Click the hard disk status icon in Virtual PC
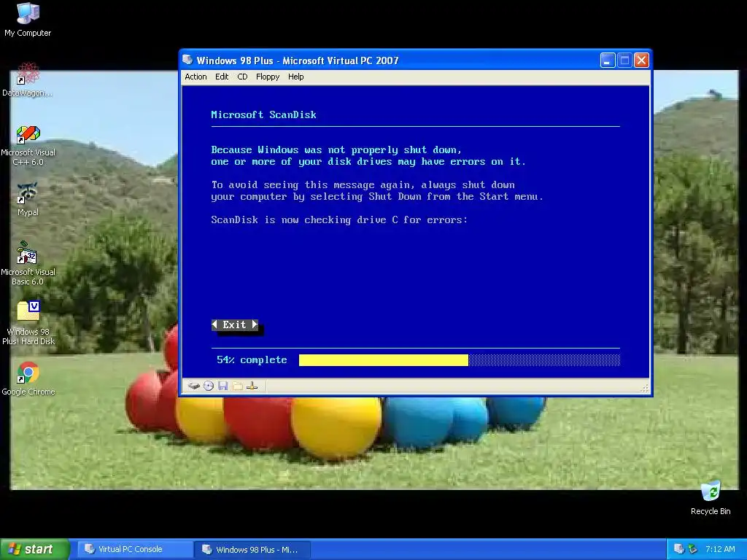This screenshot has width=747, height=560. click(x=193, y=386)
